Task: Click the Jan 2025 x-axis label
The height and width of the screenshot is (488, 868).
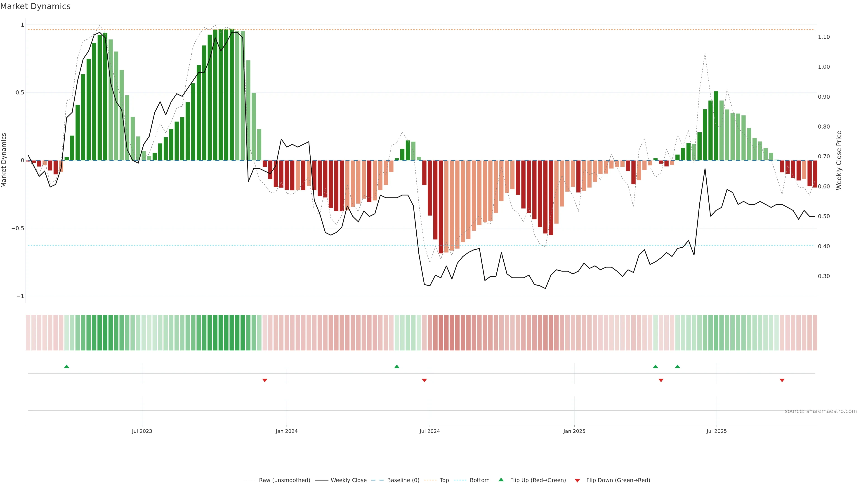Action: click(574, 431)
